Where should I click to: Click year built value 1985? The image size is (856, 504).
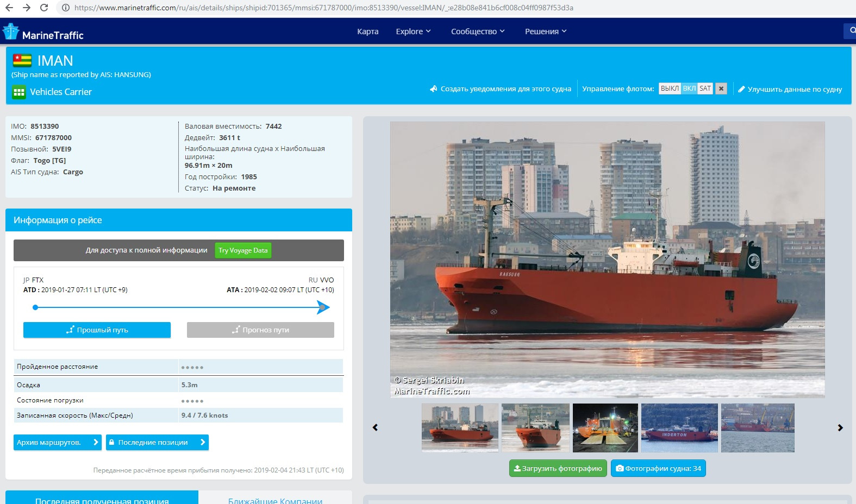tap(249, 177)
